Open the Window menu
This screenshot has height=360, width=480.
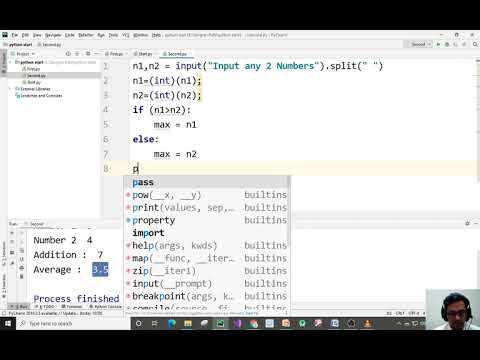click(x=141, y=35)
